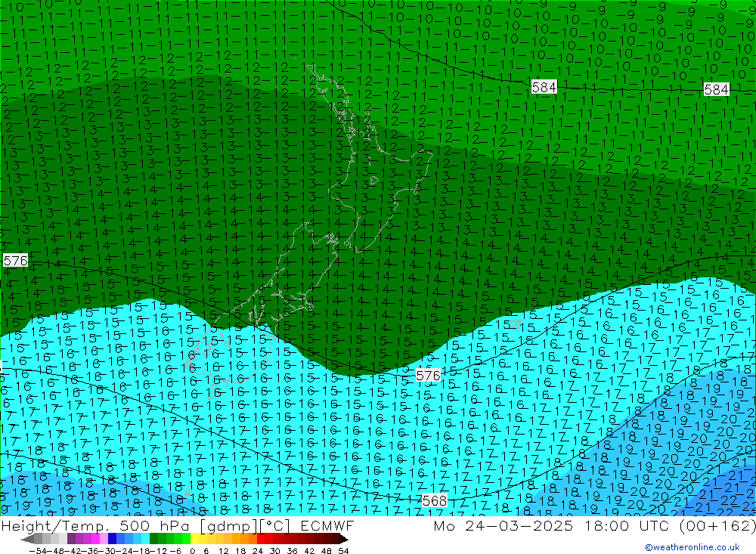756x554 pixels.
Task: Click the date 'Mo 24-03-2025'
Action: (503, 526)
